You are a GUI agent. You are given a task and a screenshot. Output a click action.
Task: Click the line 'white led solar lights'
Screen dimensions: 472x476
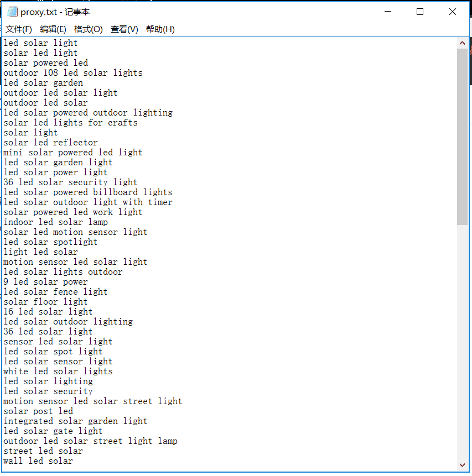pos(58,372)
